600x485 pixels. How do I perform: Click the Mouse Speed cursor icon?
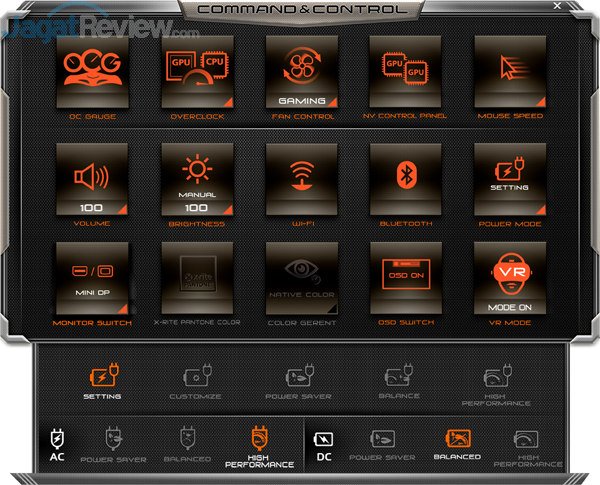tap(509, 68)
